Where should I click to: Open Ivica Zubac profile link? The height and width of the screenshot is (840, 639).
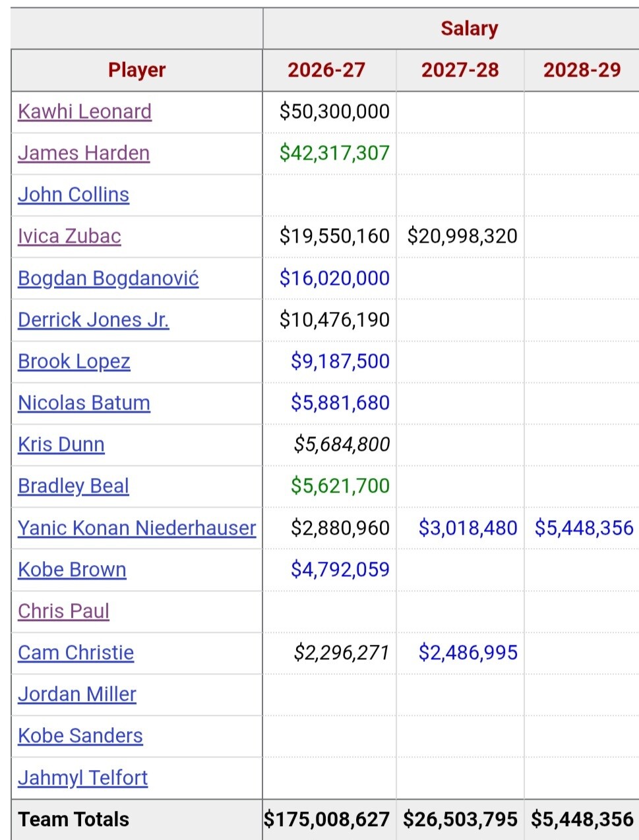point(69,236)
